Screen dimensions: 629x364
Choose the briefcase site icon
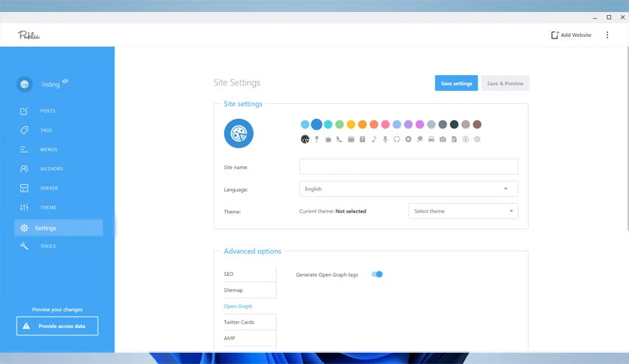coord(351,139)
